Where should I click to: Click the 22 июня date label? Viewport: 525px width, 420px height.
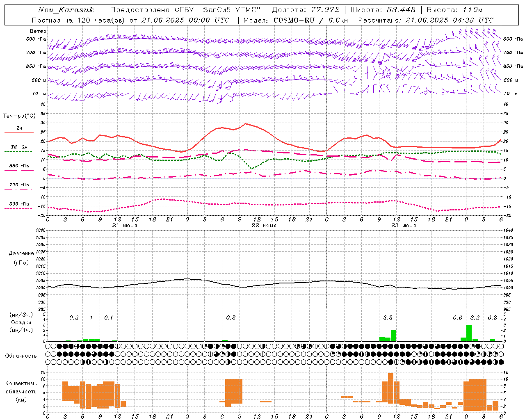[264, 226]
